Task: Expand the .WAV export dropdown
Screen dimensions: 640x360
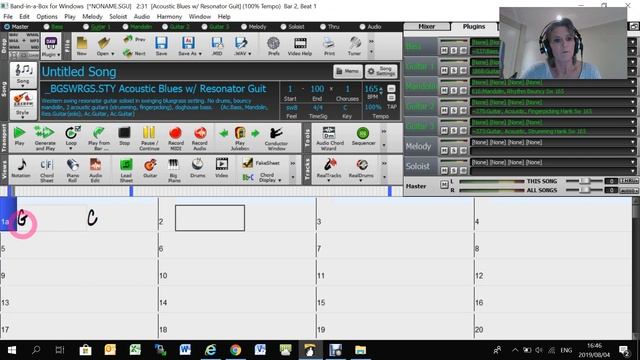Action: pyautogui.click(x=249, y=53)
